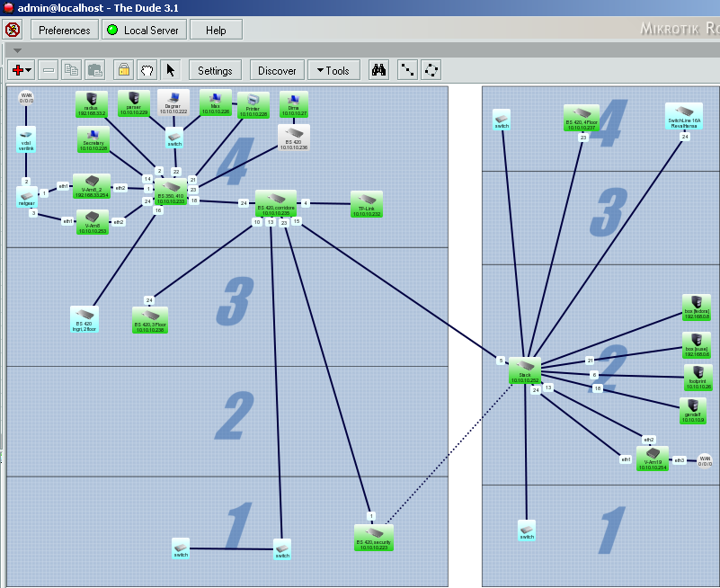The width and height of the screenshot is (720, 588).
Task: Select the box [suse] server node
Action: coord(697,345)
